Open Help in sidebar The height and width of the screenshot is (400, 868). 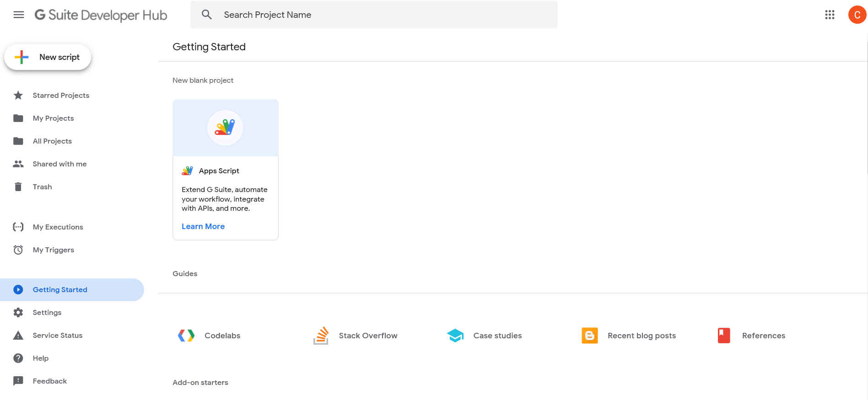[40, 358]
